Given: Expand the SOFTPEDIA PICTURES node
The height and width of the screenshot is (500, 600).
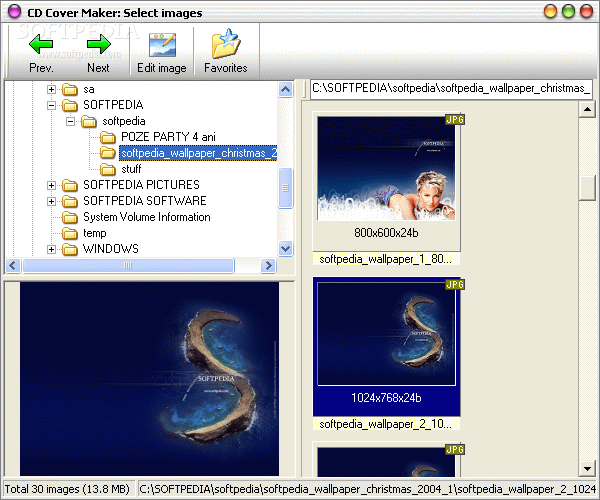Looking at the screenshot, I should 51,186.
